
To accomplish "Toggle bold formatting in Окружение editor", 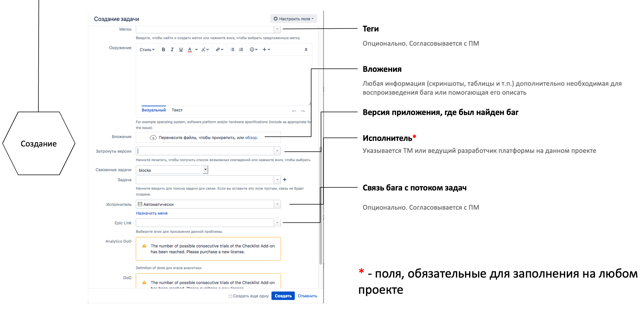I will pos(163,50).
